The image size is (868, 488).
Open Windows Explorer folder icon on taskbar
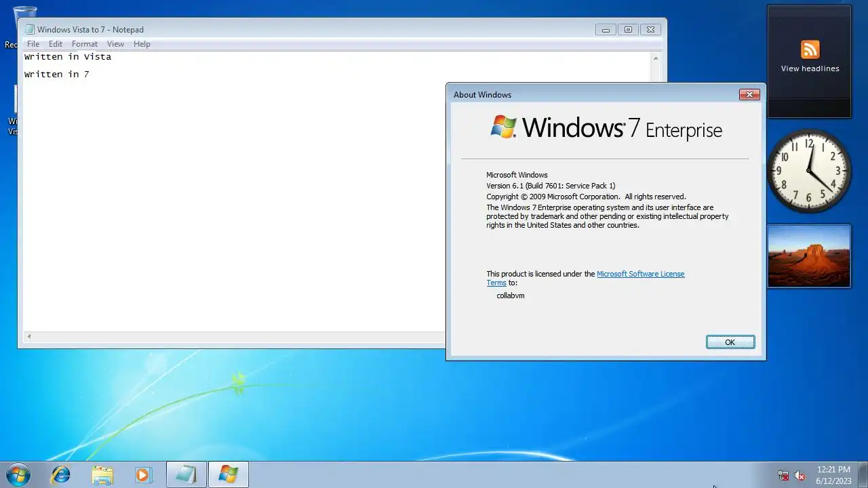102,474
